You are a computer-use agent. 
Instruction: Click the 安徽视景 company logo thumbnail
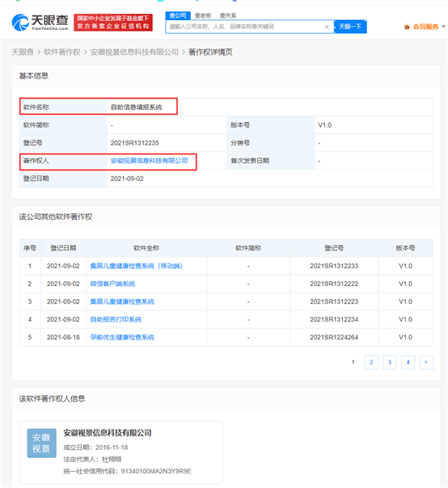(x=42, y=443)
